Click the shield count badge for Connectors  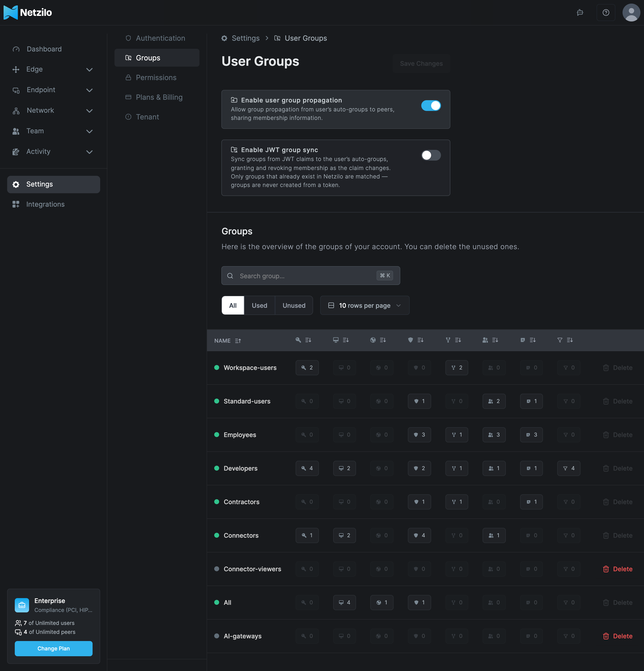pos(419,535)
